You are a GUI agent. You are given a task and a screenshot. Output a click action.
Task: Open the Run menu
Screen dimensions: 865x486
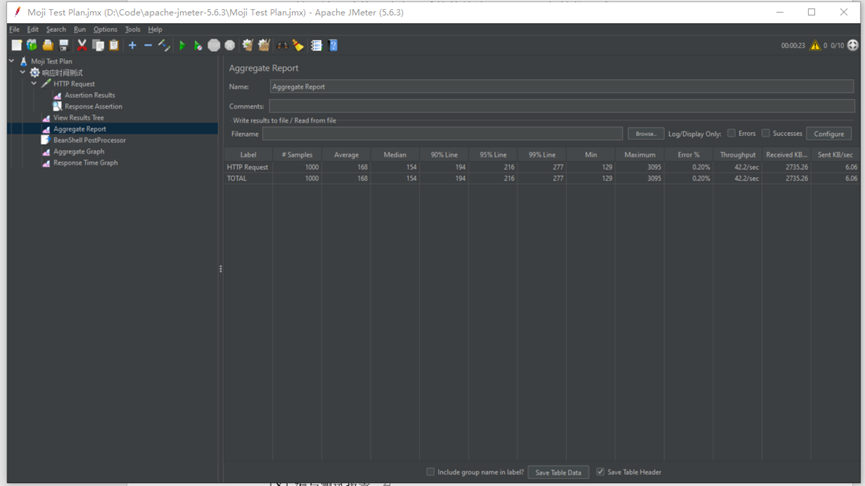[79, 29]
